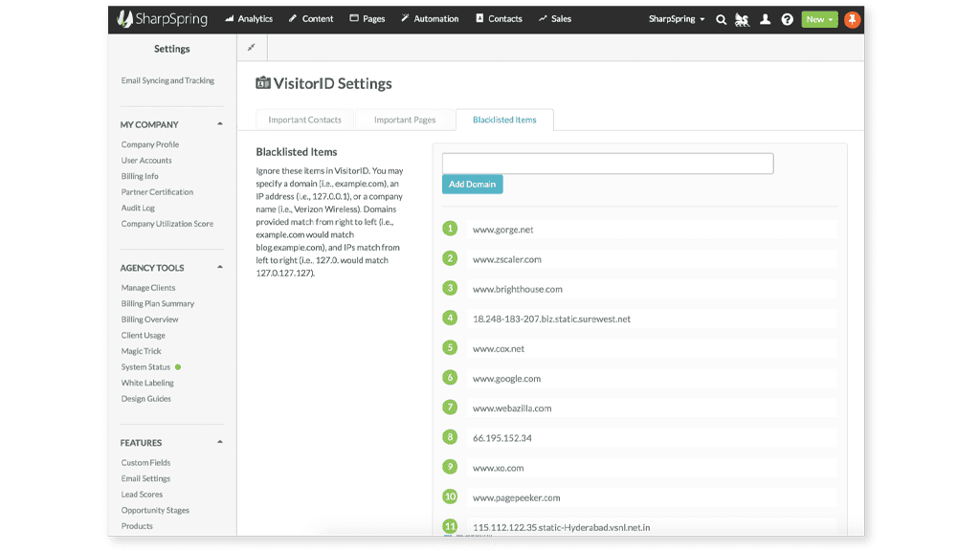The image size is (980, 551).
Task: Collapse the FEATURES section
Action: pos(220,442)
